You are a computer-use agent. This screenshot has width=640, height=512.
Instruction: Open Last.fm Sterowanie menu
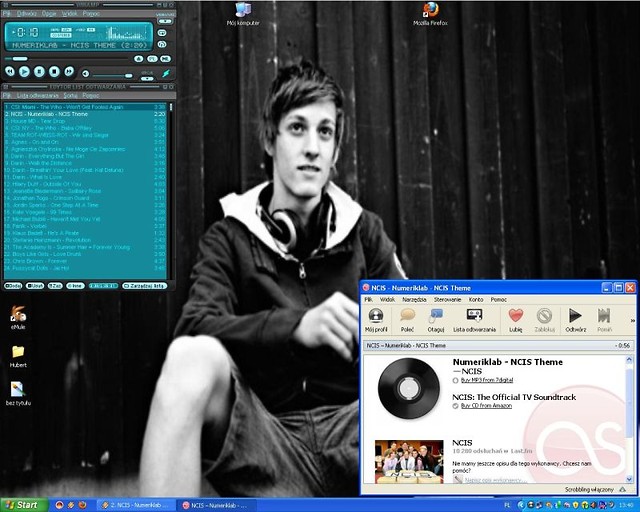(x=447, y=300)
